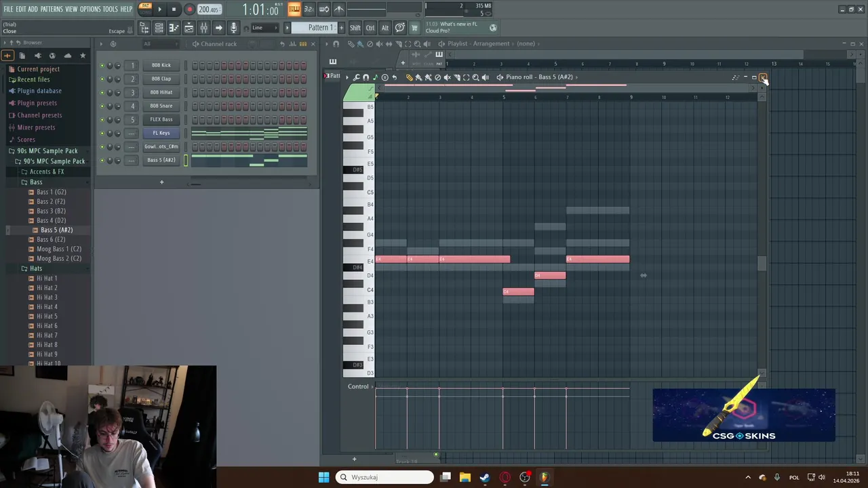Mute the 808 Clap channel

point(102,79)
